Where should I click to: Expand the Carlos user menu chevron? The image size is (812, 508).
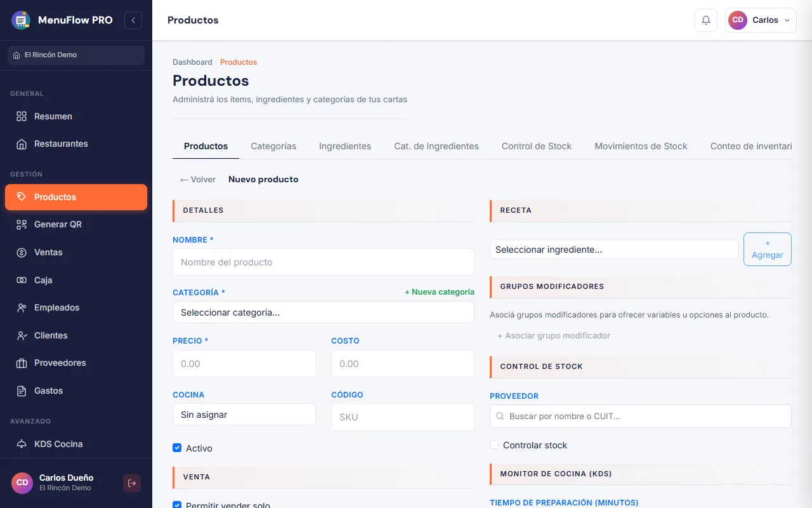[x=787, y=20]
